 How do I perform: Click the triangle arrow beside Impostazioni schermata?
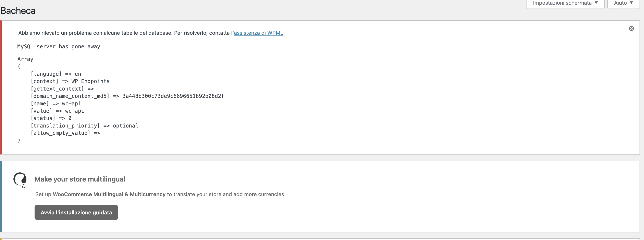pyautogui.click(x=596, y=3)
